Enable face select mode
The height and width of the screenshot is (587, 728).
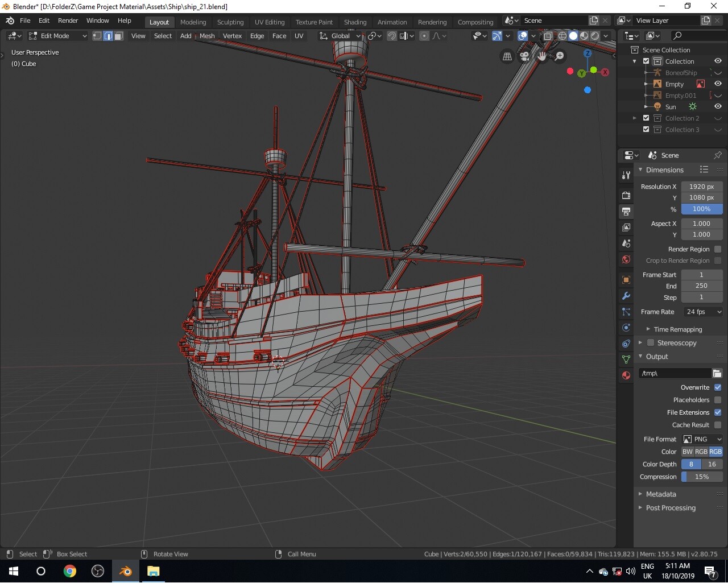coord(118,36)
